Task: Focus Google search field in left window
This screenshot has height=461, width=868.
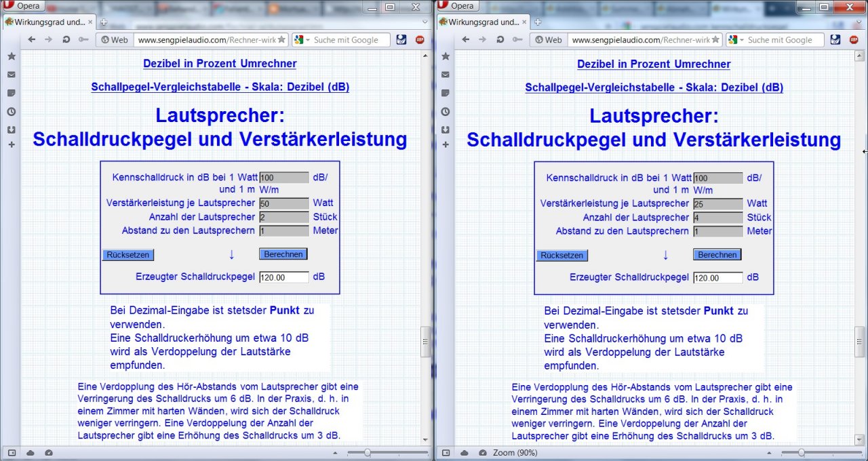Action: [x=351, y=40]
